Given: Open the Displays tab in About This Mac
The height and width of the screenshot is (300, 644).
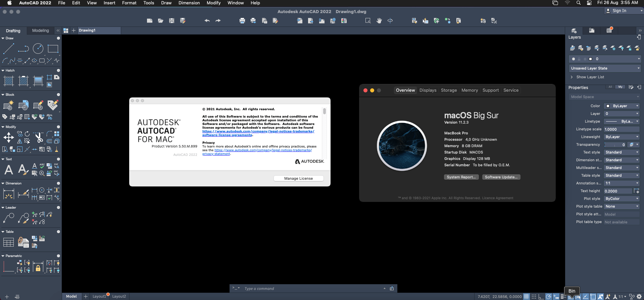Looking at the screenshot, I should click(x=428, y=90).
